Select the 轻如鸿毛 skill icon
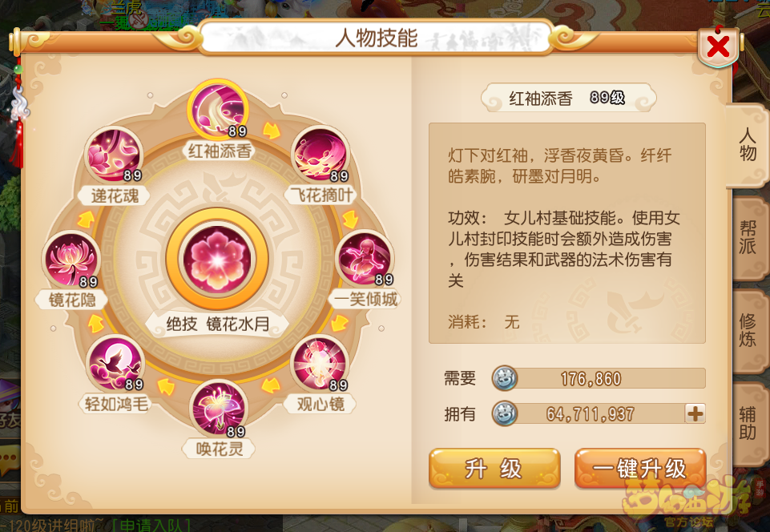770x532 pixels. 115,364
